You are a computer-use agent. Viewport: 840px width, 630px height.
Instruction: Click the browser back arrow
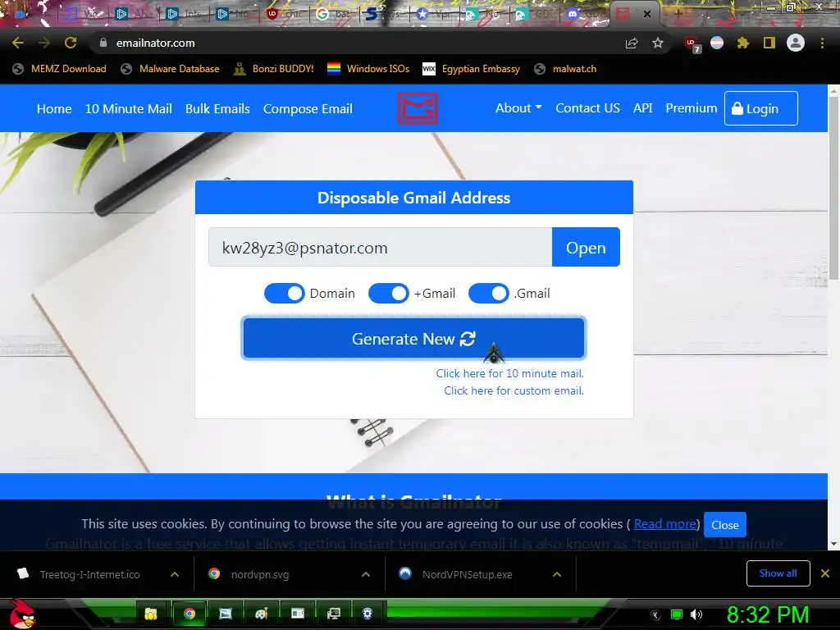click(x=18, y=43)
